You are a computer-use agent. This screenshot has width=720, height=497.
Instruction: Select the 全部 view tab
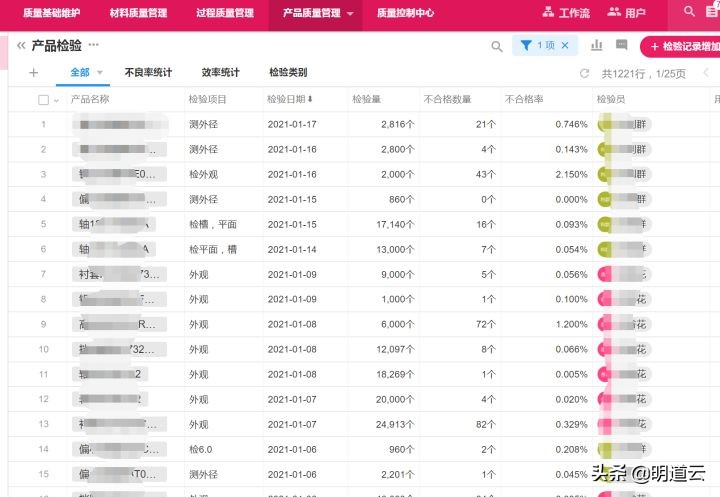[79, 72]
